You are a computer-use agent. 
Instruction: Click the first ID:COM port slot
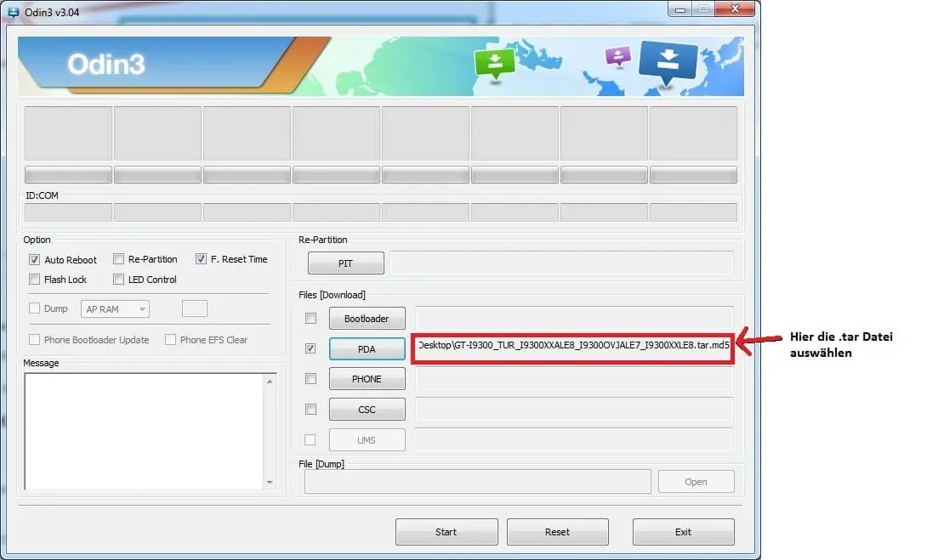click(68, 212)
